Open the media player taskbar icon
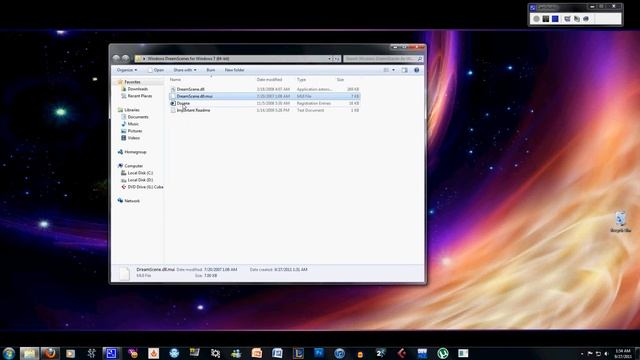 click(x=71, y=353)
